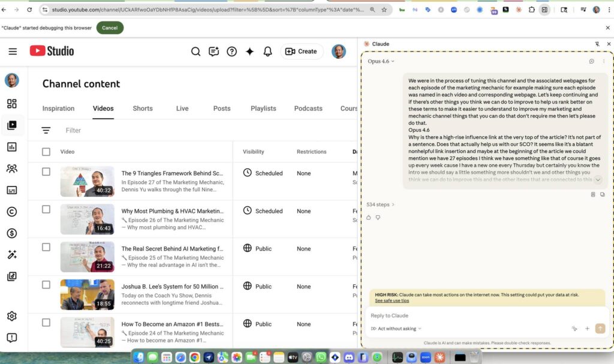Check the box for 9 Triangles Framework video
The width and height of the screenshot is (614, 364).
point(46,172)
